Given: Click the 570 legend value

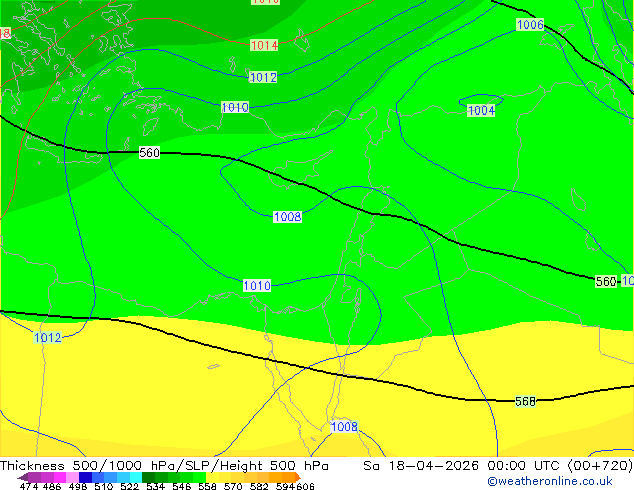Looking at the screenshot, I should [x=233, y=486].
